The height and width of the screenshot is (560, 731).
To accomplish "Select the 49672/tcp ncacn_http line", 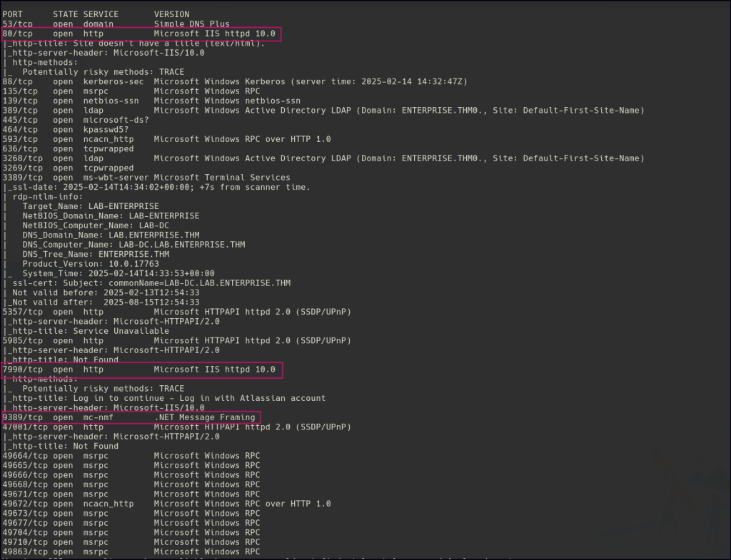I will coord(166,504).
